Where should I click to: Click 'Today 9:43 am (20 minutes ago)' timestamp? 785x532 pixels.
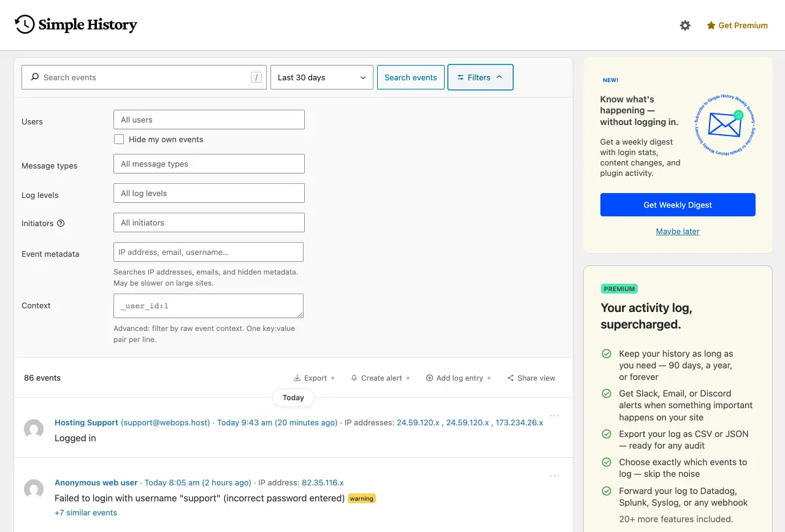pos(277,422)
